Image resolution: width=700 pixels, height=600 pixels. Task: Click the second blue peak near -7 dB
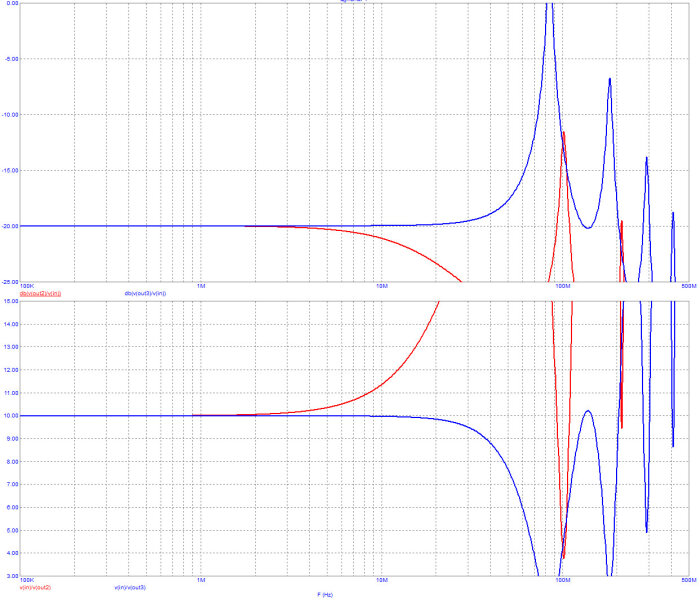tap(609, 79)
